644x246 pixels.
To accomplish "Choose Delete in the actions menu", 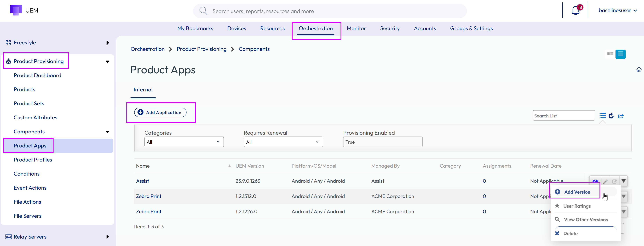I will click(570, 233).
